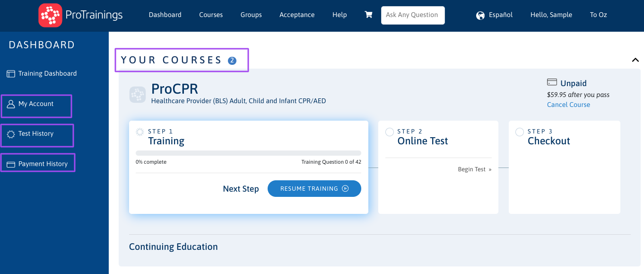
Task: Click the Ask Any Question field
Action: click(x=413, y=15)
